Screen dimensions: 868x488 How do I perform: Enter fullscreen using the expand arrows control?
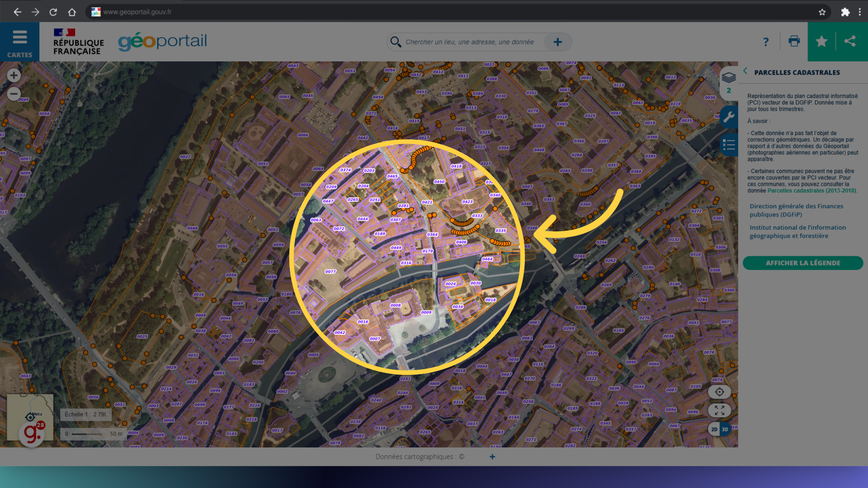tap(720, 410)
